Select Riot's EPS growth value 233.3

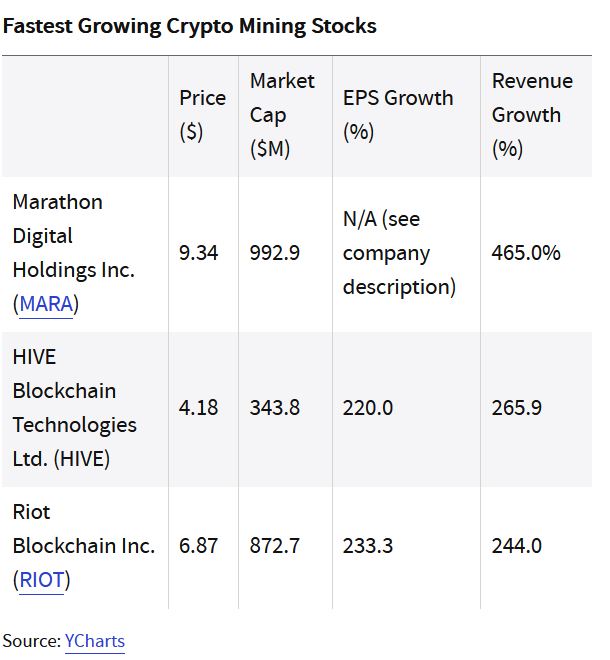point(367,546)
